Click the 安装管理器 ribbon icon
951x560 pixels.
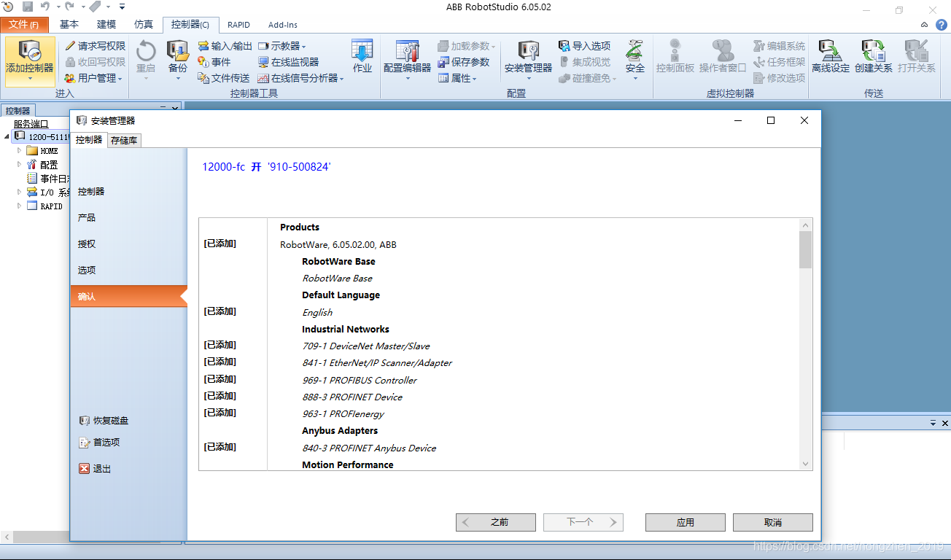coord(528,51)
